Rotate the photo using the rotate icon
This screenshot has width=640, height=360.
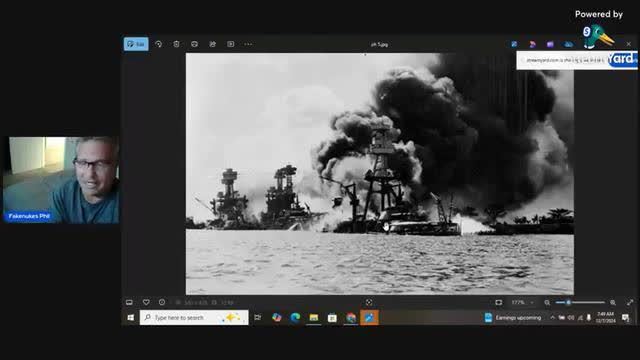click(158, 44)
